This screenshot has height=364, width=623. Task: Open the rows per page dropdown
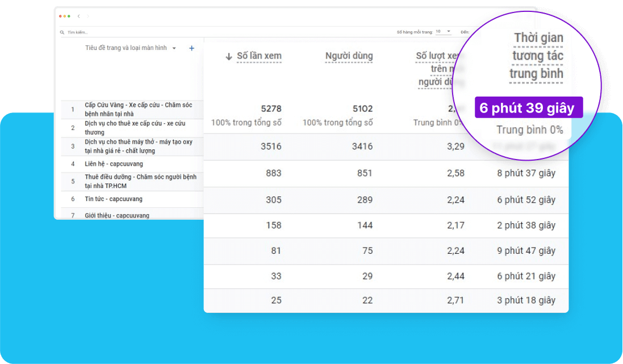(443, 31)
